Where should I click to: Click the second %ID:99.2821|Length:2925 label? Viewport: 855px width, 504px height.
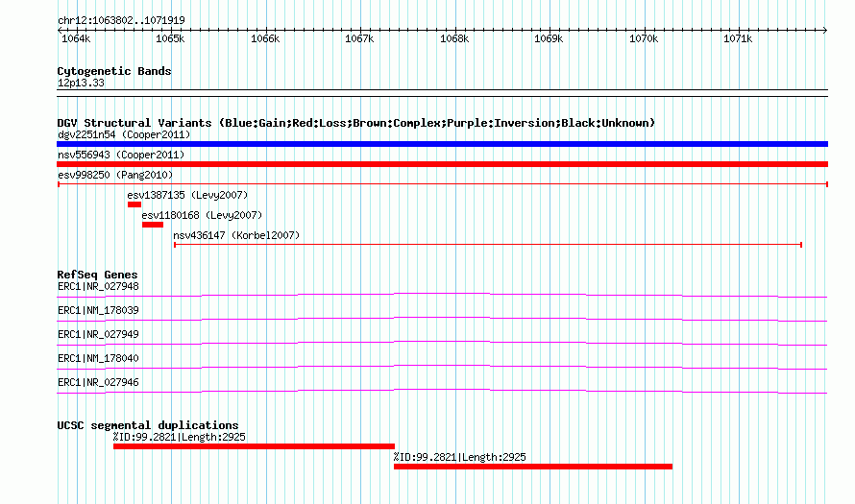point(459,457)
